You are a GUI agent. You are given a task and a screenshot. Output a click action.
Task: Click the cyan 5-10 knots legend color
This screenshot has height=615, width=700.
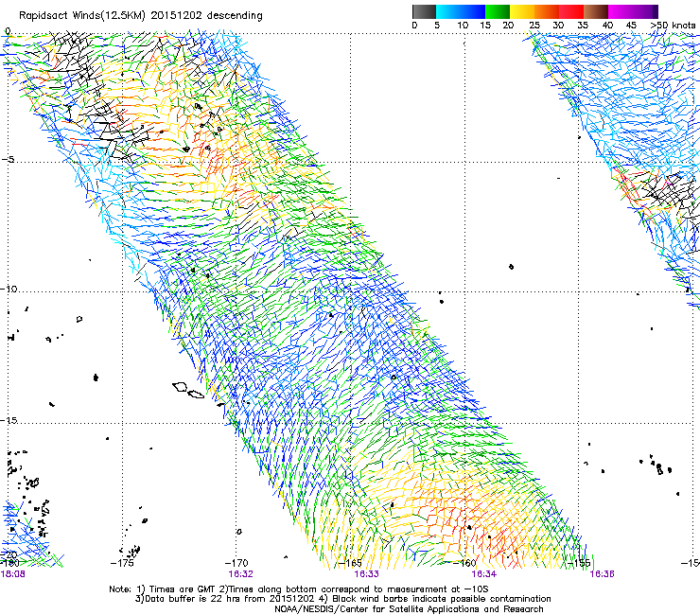click(x=448, y=11)
